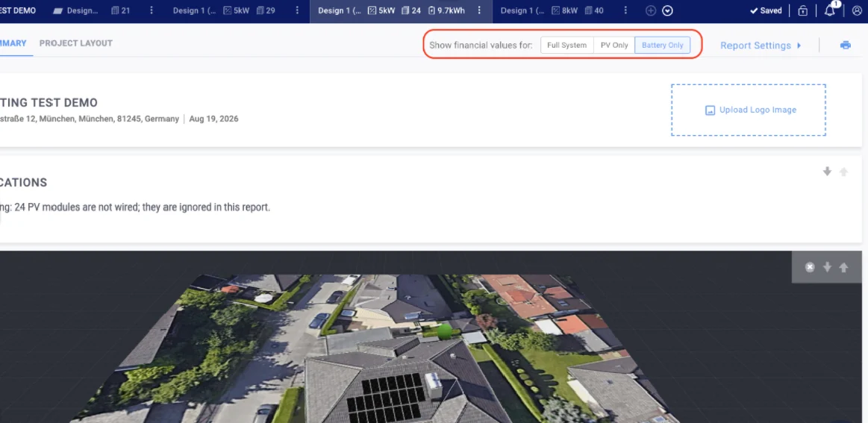Click the module icon beside 29
This screenshot has height=423, width=868.
[x=259, y=10]
